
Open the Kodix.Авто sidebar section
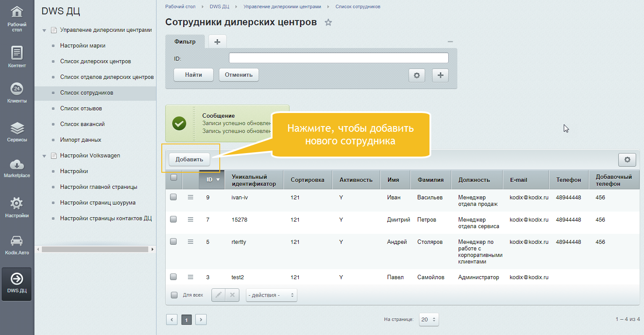coord(17,245)
